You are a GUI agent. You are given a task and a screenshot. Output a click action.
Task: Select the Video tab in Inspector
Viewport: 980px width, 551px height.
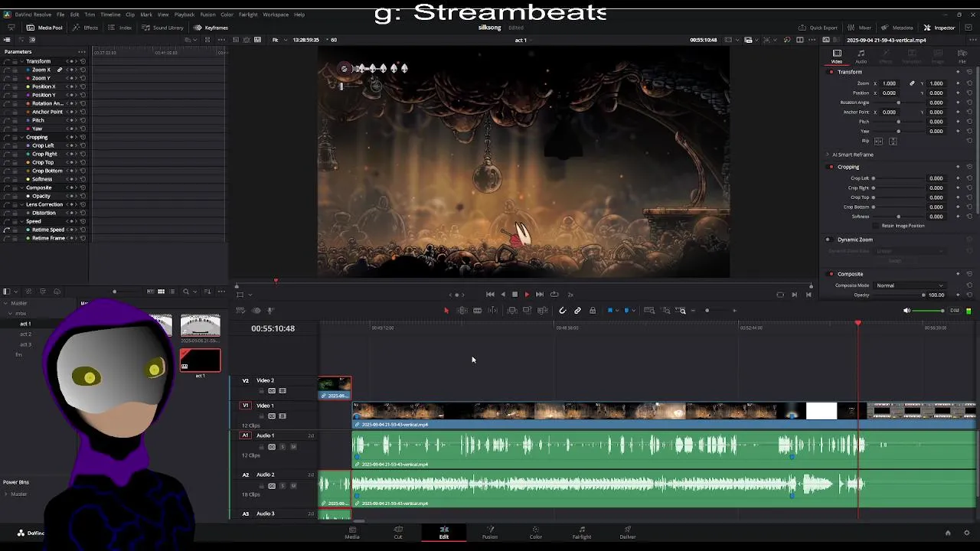(x=837, y=57)
